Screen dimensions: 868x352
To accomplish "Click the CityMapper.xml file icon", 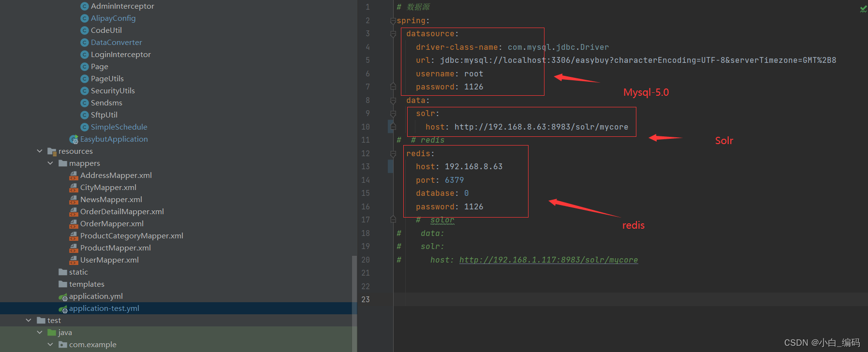I will pos(74,188).
